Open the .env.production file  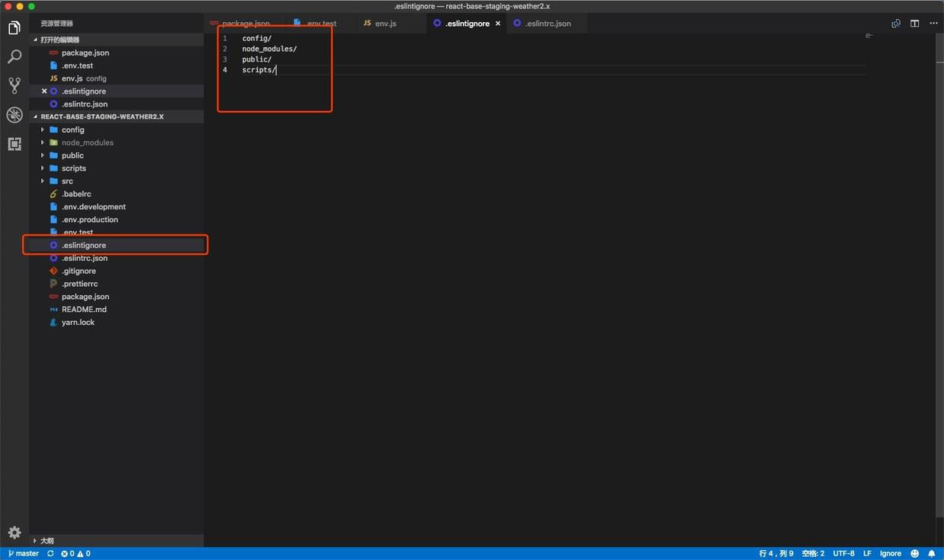(x=116, y=220)
